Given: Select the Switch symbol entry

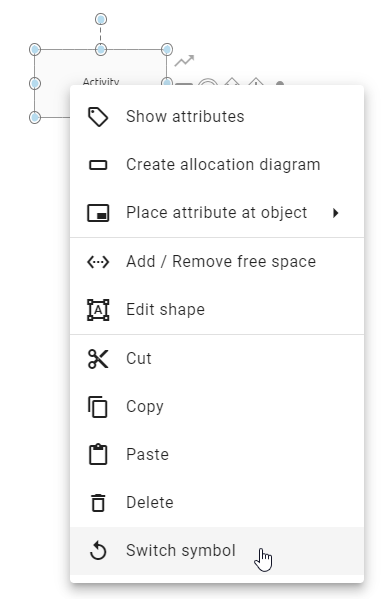Looking at the screenshot, I should [x=217, y=551].
